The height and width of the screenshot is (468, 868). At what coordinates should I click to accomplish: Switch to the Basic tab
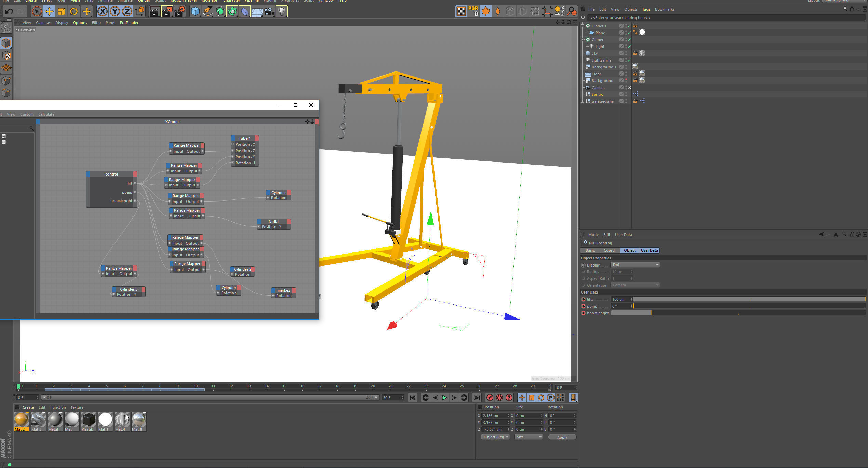click(x=590, y=250)
